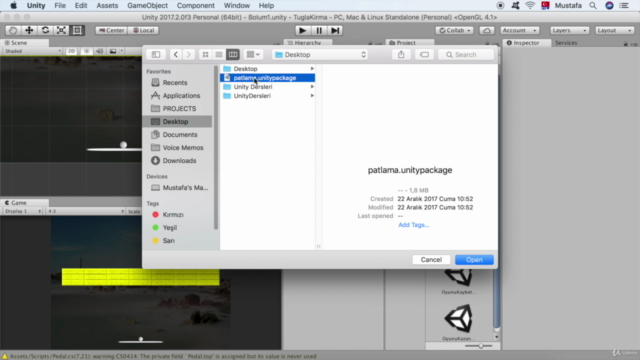
Task: Select the Sarı yellow tag
Action: (178, 241)
